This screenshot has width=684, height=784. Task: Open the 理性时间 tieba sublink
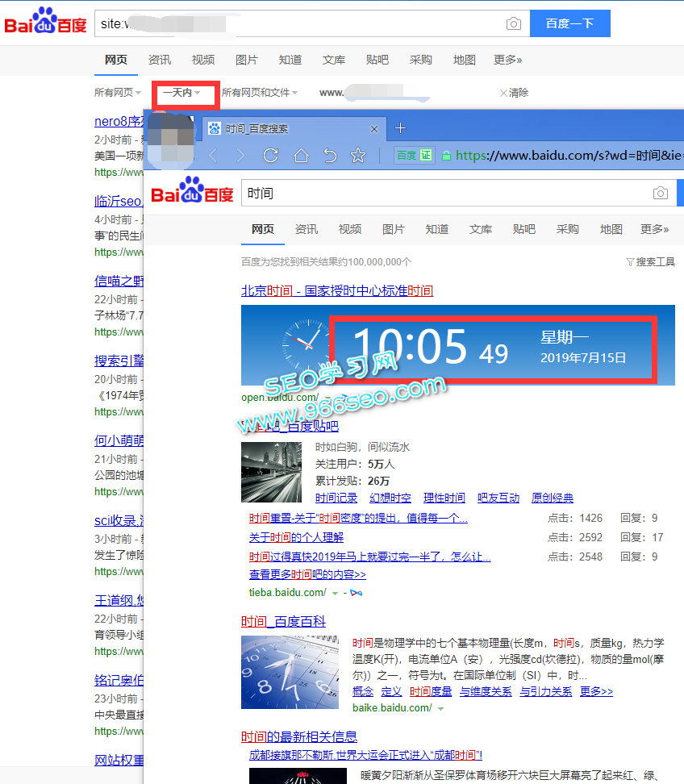(444, 498)
